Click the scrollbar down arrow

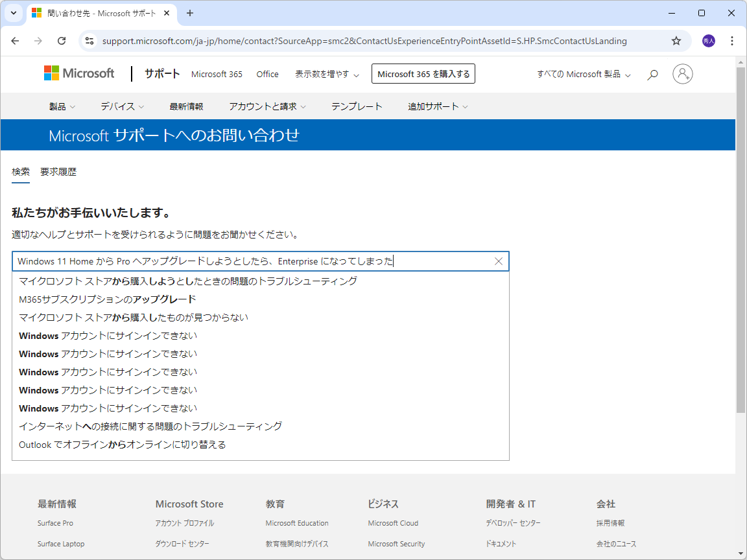click(739, 553)
